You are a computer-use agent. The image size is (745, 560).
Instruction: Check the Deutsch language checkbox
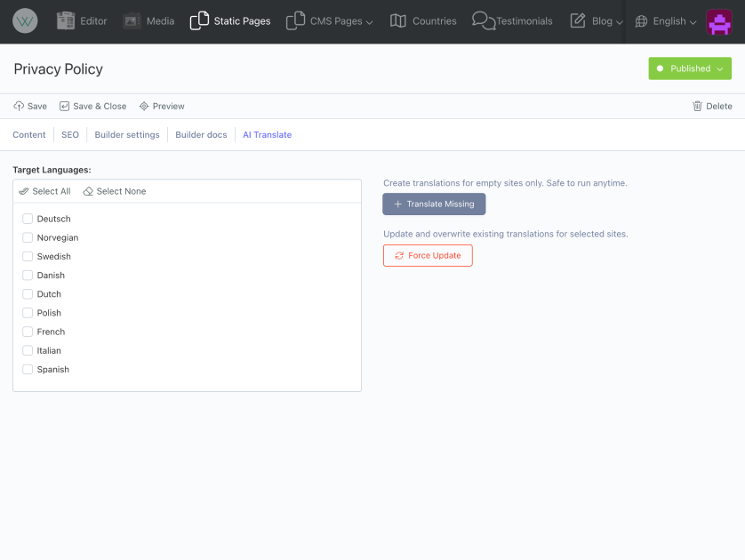[x=28, y=219]
